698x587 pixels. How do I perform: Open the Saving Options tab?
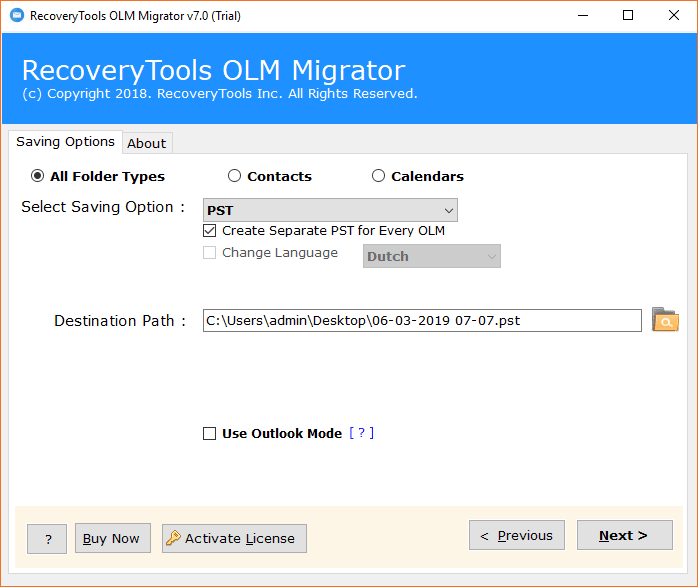pyautogui.click(x=65, y=142)
